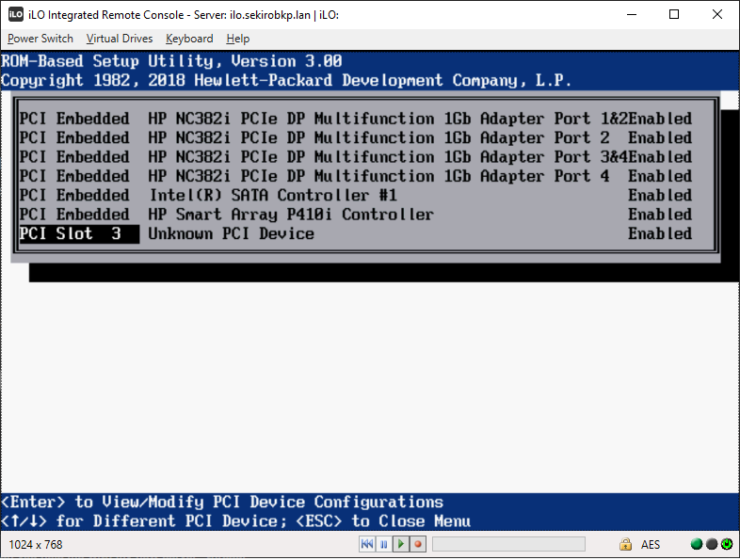Click the iLO logo in title bar
Viewport: 740px width, 560px height.
point(16,15)
